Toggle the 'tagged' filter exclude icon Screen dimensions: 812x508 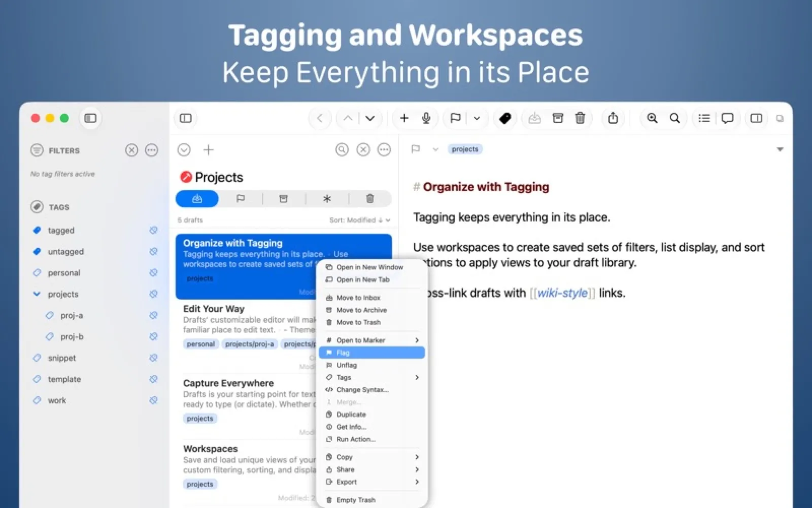point(153,230)
